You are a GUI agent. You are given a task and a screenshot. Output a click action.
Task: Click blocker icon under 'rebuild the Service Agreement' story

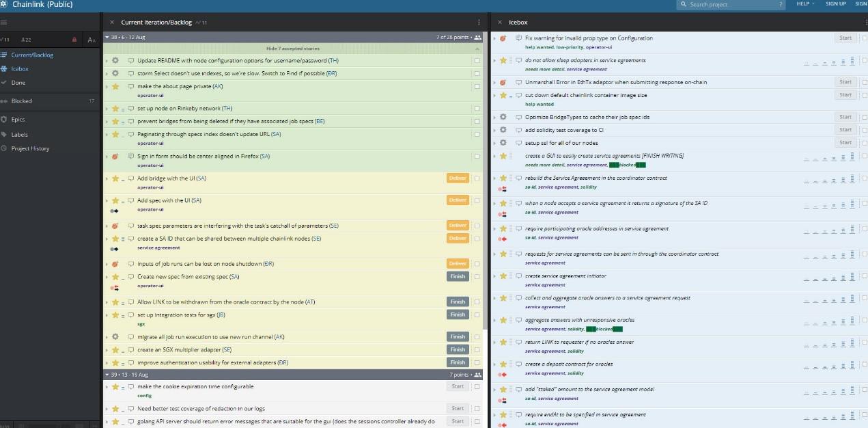[x=502, y=189]
